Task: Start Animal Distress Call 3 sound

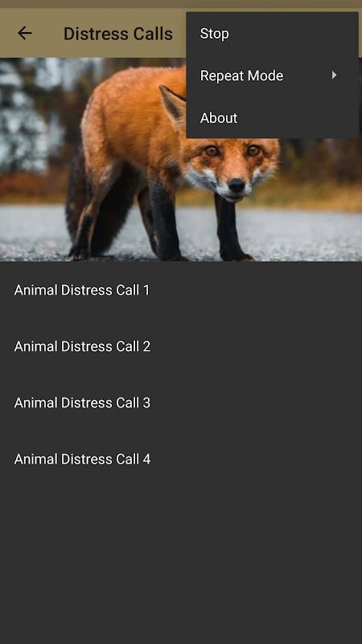Action: 181,402
